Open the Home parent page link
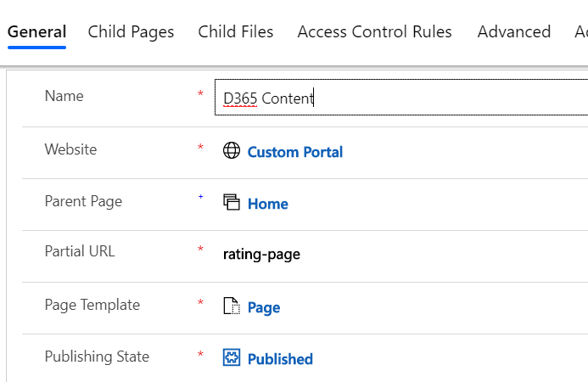Viewport: 588px width, 382px height. coord(268,204)
